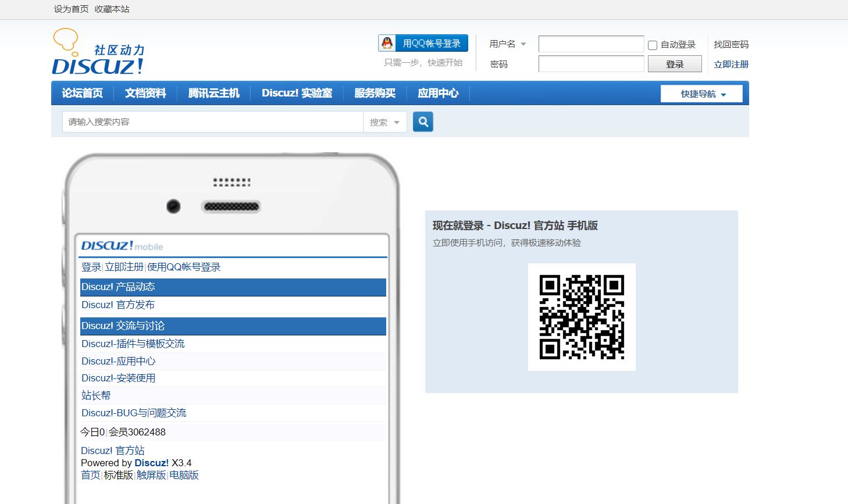Click the Discuz! 社区动力 logo
The height and width of the screenshot is (504, 848).
click(x=98, y=52)
